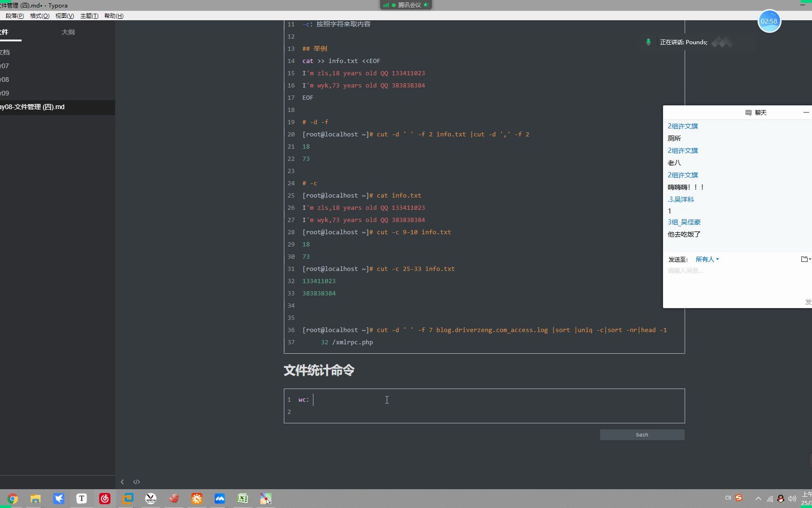Open the paint pin app in taskbar
812x508 pixels.
pos(266,499)
